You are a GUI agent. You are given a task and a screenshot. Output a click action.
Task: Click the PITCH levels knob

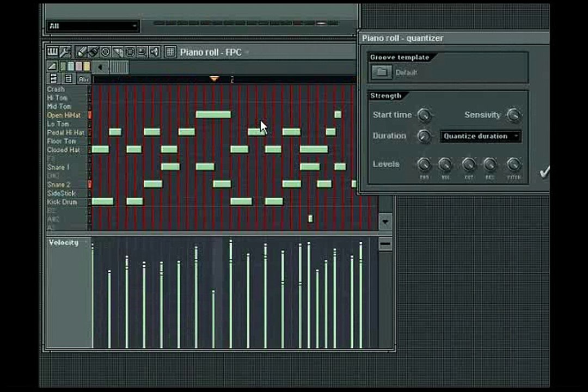pyautogui.click(x=514, y=164)
